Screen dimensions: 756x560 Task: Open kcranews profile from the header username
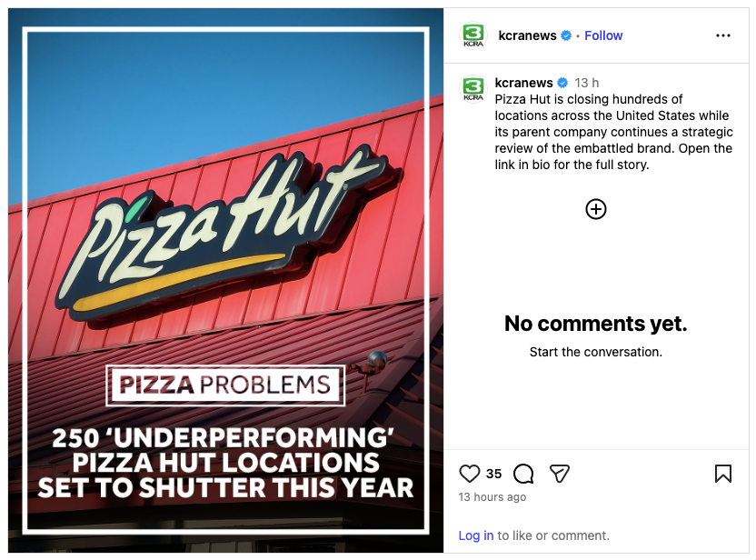coord(527,35)
